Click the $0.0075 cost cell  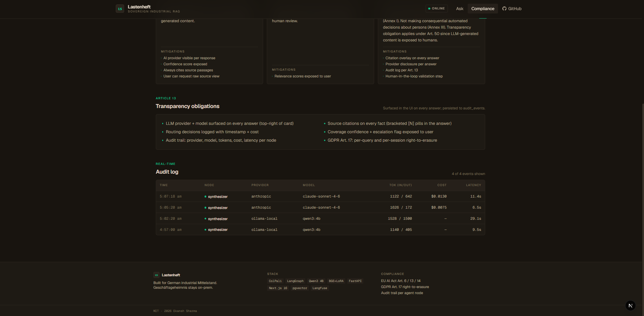tap(439, 208)
